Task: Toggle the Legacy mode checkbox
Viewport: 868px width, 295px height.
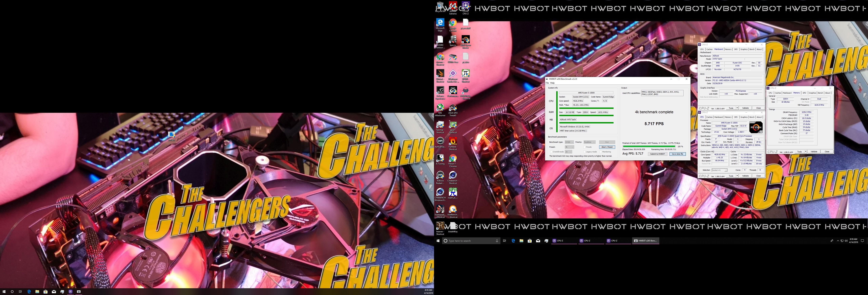Action: pyautogui.click(x=584, y=152)
